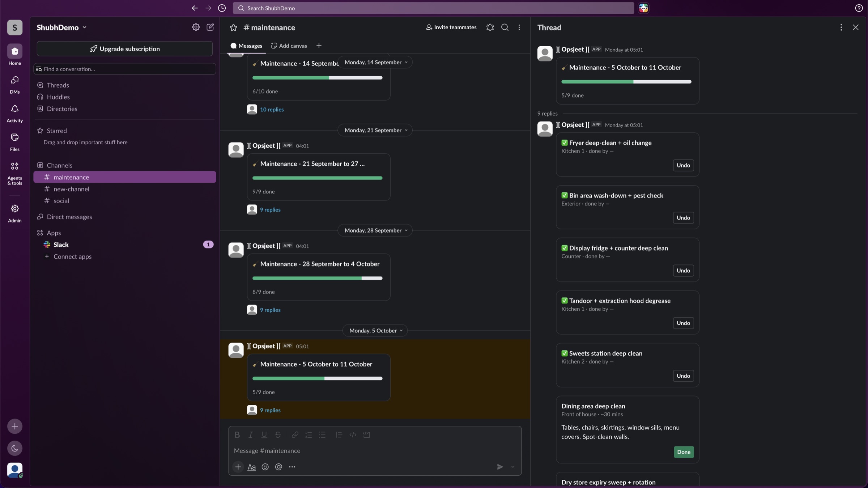This screenshot has height=488, width=868.
Task: Focus the Search ShubhDemo field
Action: click(x=433, y=8)
